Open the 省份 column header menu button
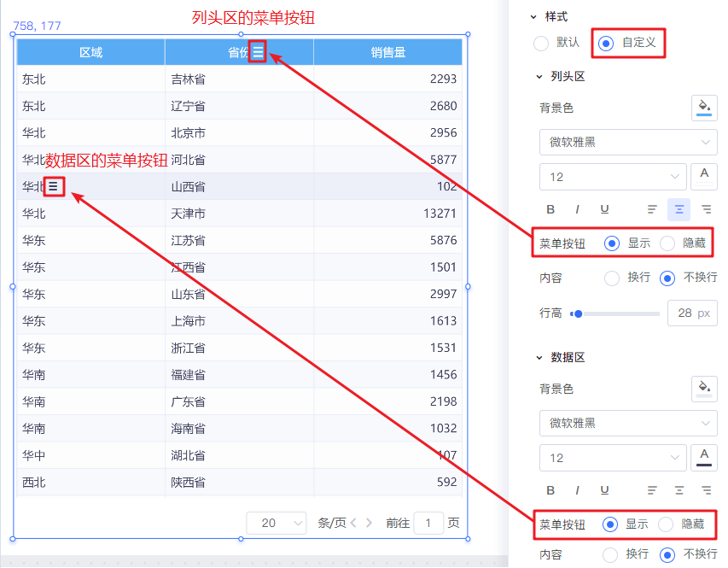Image resolution: width=728 pixels, height=568 pixels. click(x=258, y=51)
